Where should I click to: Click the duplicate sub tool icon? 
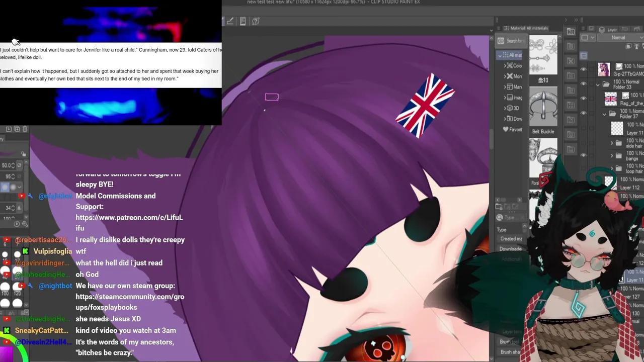[17, 129]
